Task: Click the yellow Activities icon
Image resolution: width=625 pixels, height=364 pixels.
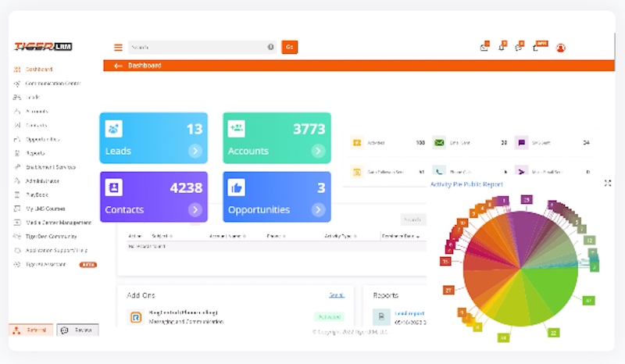Action: pyautogui.click(x=357, y=142)
